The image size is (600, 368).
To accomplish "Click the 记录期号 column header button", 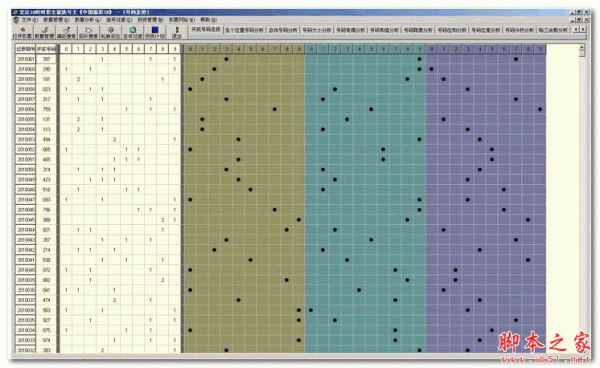I will 26,49.
